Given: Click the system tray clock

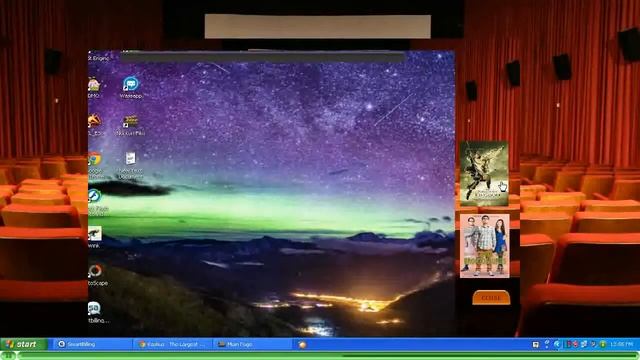Looking at the screenshot, I should (622, 344).
